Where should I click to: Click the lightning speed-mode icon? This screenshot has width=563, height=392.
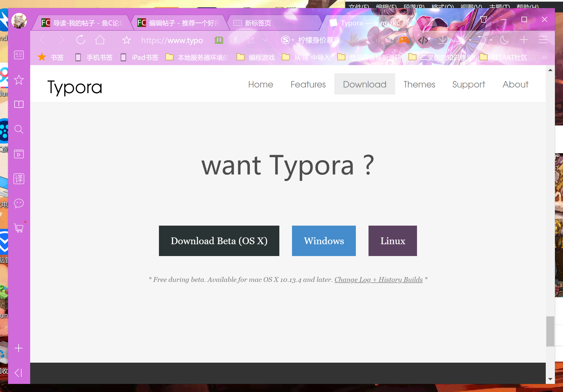click(x=235, y=40)
